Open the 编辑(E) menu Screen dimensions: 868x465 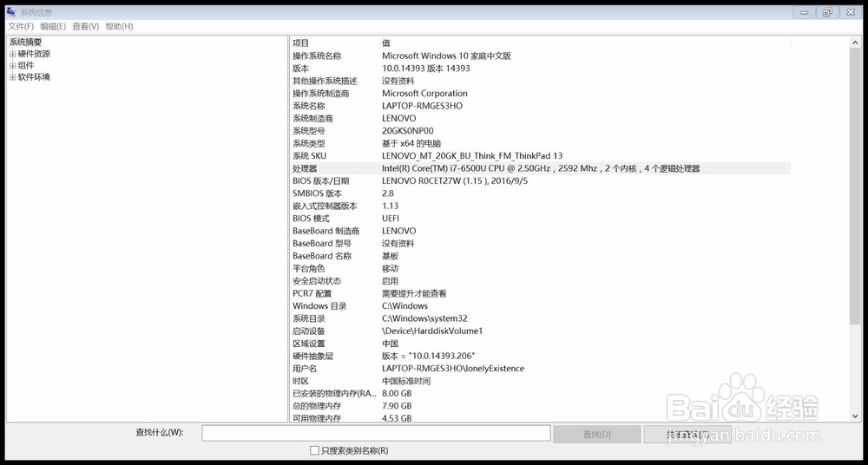pyautogui.click(x=53, y=27)
